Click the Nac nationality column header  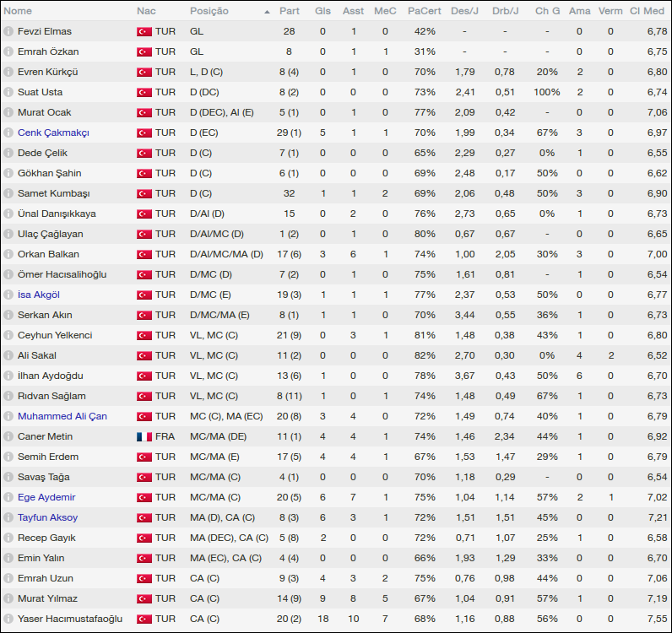(x=145, y=11)
